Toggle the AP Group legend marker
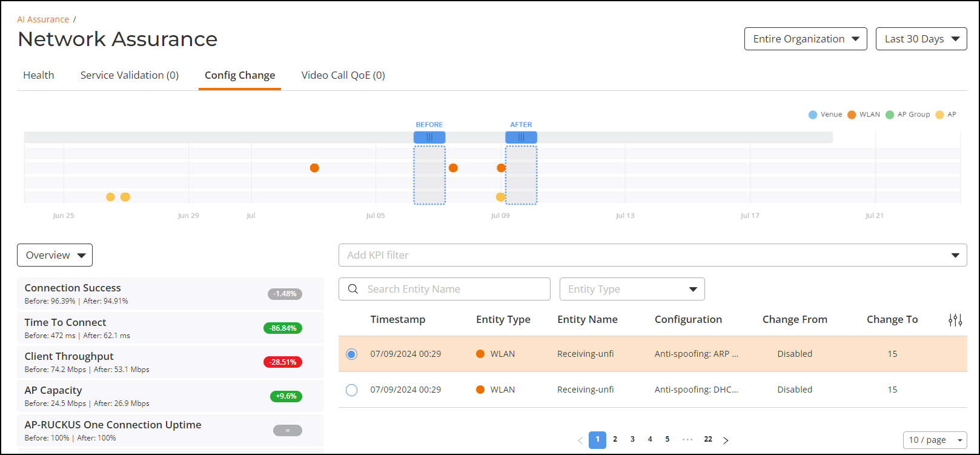 tap(890, 115)
